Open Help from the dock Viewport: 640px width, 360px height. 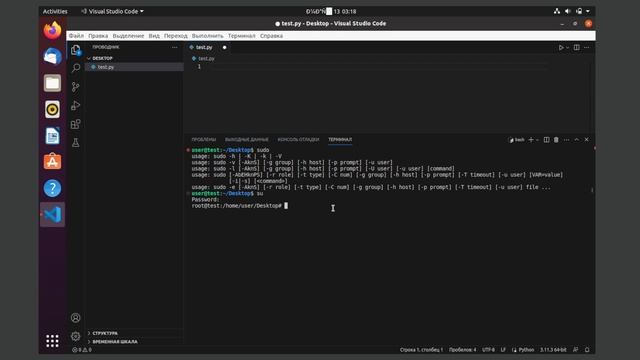tap(52, 188)
